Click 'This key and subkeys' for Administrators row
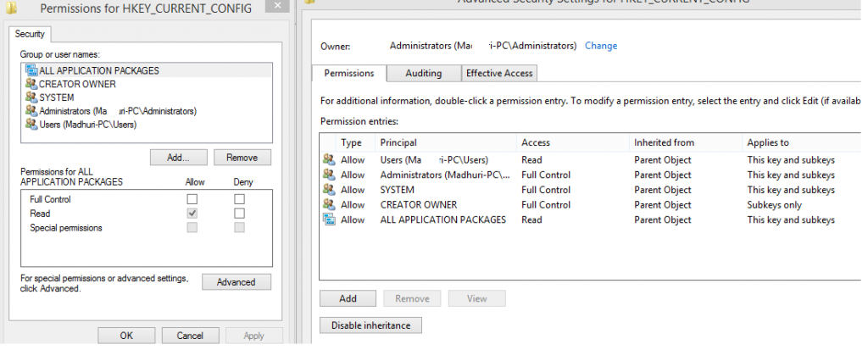The height and width of the screenshot is (350, 868). coord(791,175)
